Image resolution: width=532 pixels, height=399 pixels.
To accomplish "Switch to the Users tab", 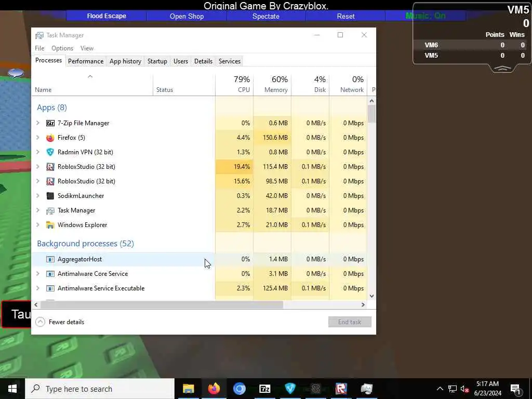I will coord(181,61).
